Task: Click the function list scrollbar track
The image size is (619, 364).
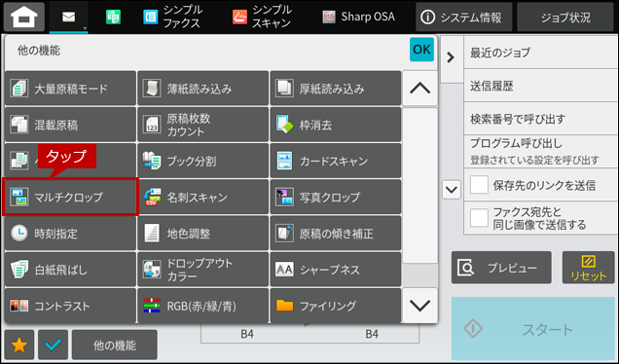Action: 420,197
